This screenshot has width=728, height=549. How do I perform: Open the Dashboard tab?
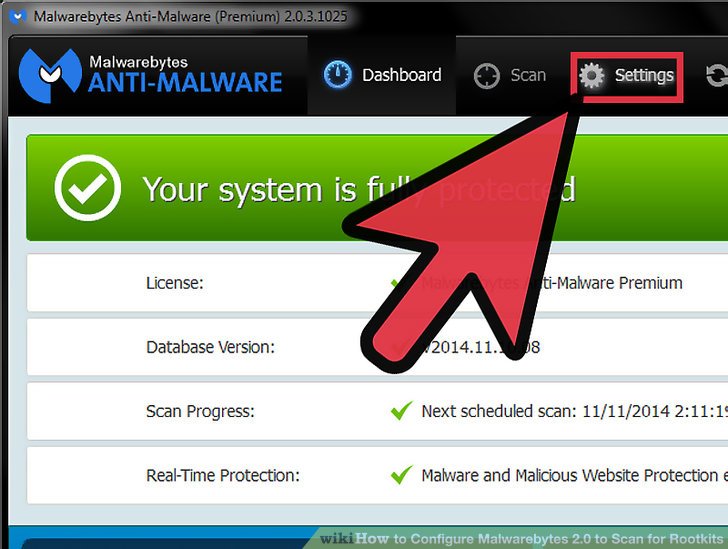pyautogui.click(x=382, y=75)
